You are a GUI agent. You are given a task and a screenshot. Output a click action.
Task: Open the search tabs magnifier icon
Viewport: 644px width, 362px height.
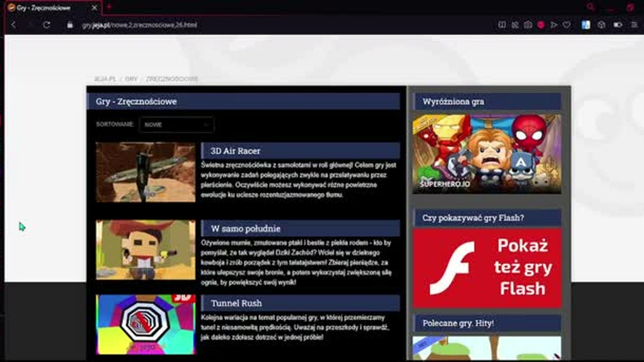point(591,8)
